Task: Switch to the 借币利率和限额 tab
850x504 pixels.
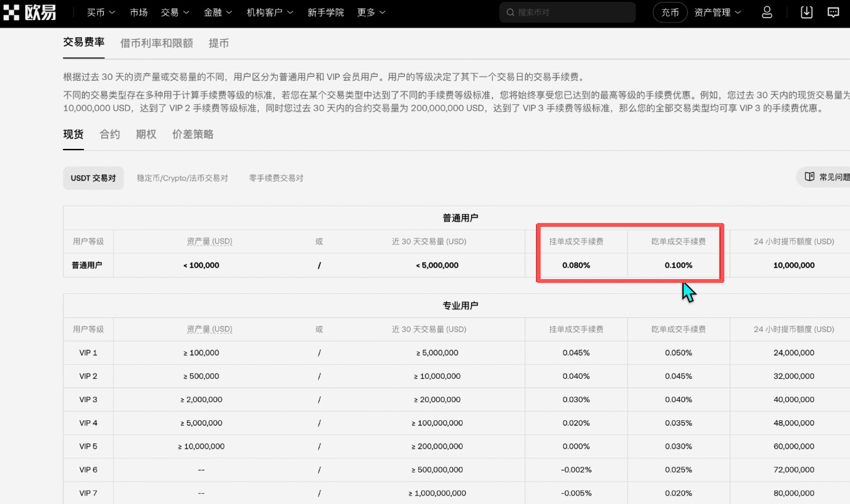Action: pos(156,43)
